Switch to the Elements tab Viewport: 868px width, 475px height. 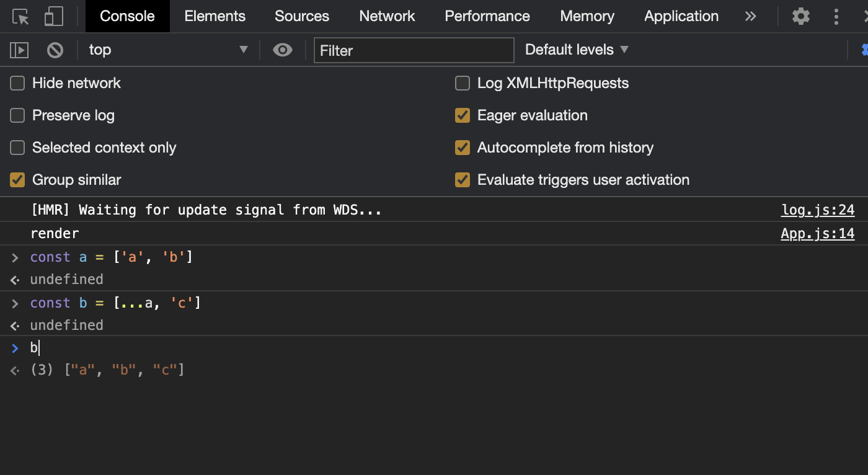click(215, 16)
